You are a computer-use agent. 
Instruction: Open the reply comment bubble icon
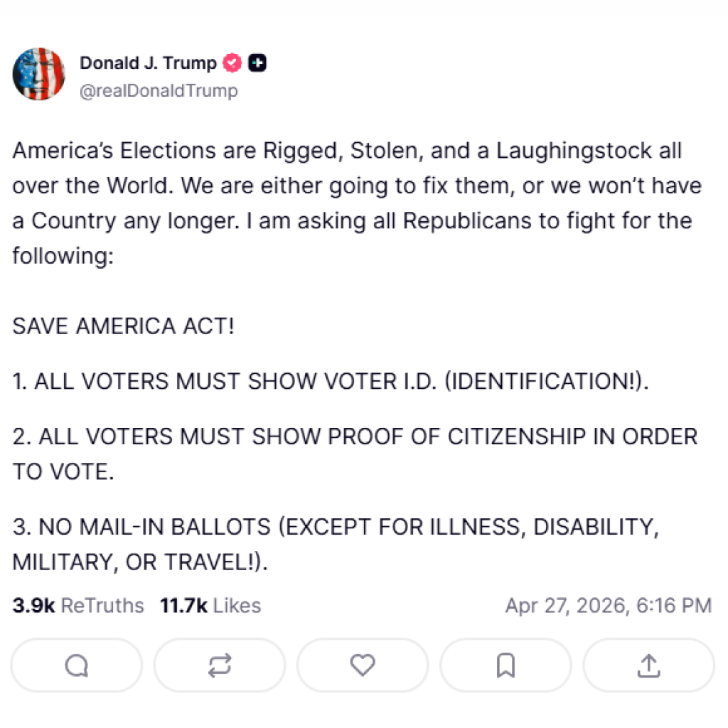(x=77, y=665)
